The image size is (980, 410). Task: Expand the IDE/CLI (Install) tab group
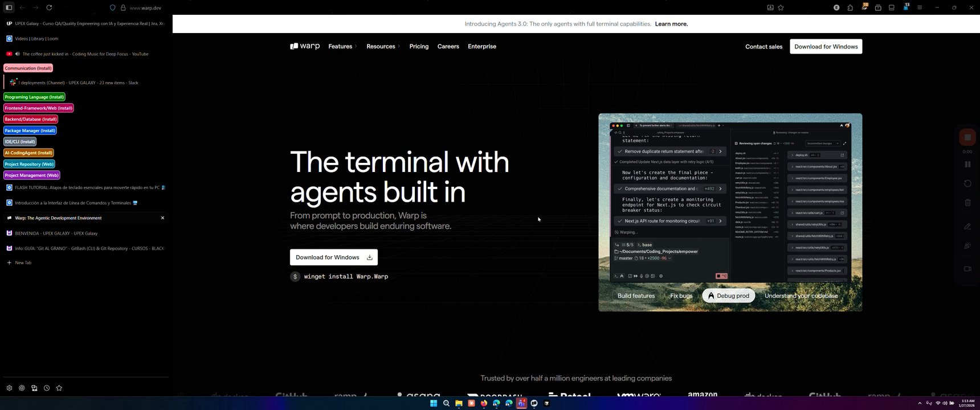point(20,141)
